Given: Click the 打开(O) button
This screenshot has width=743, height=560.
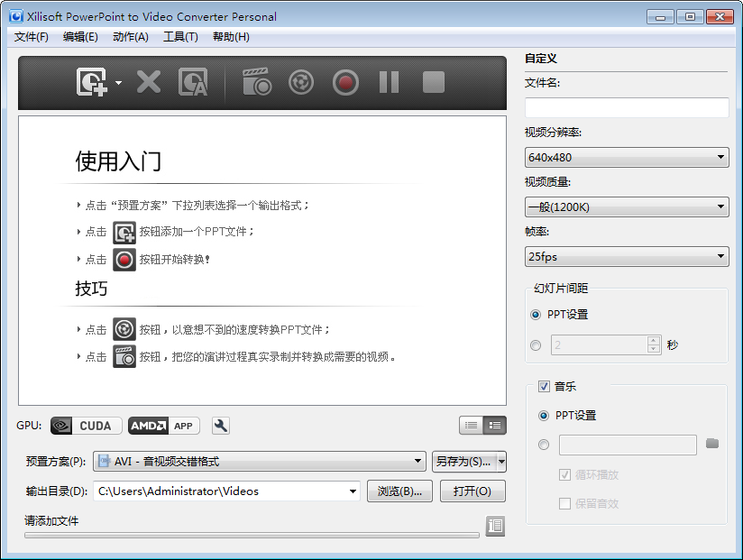Looking at the screenshot, I should [x=472, y=491].
